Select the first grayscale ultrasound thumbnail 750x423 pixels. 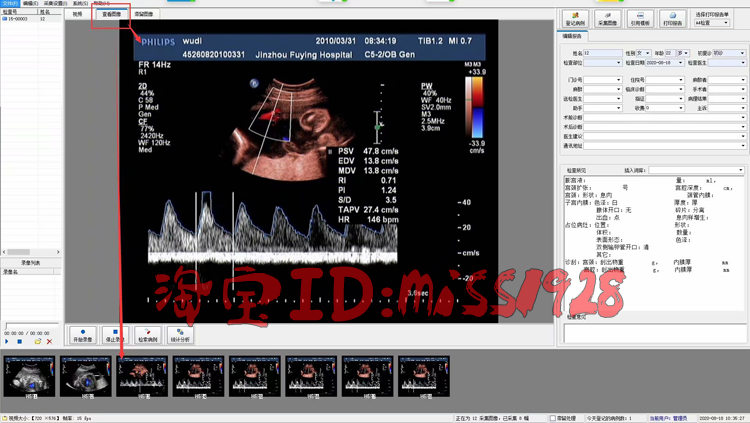[30, 377]
